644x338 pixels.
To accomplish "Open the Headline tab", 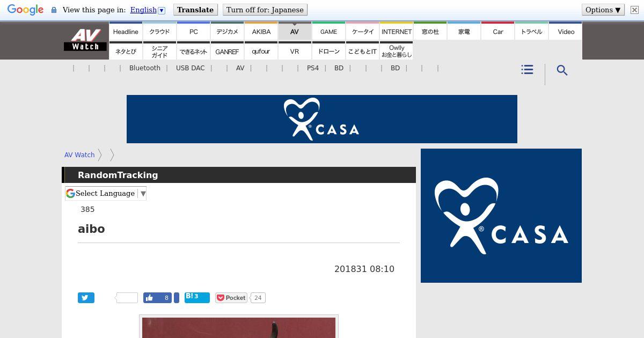I will point(126,31).
